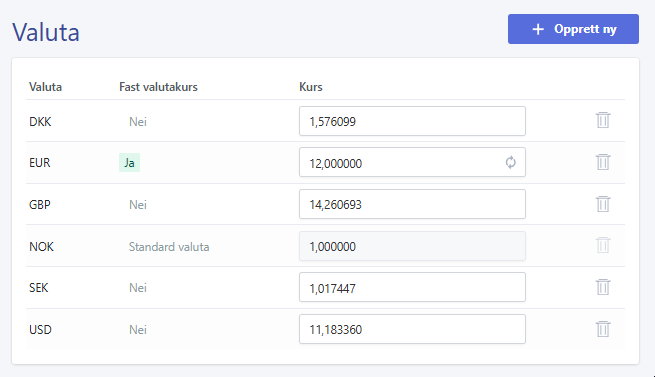Click the disabled trash icon for NOK
This screenshot has width=655, height=377.
point(603,245)
